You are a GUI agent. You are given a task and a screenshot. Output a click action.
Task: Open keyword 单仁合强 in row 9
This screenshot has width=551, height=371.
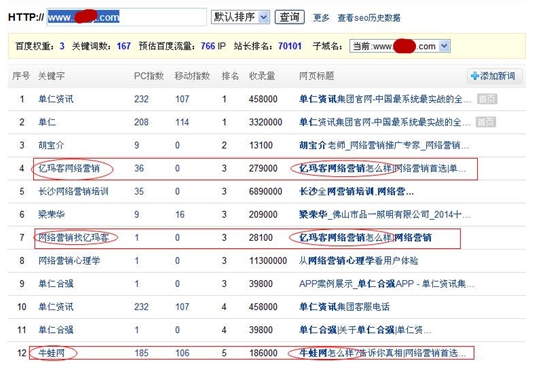[56, 284]
